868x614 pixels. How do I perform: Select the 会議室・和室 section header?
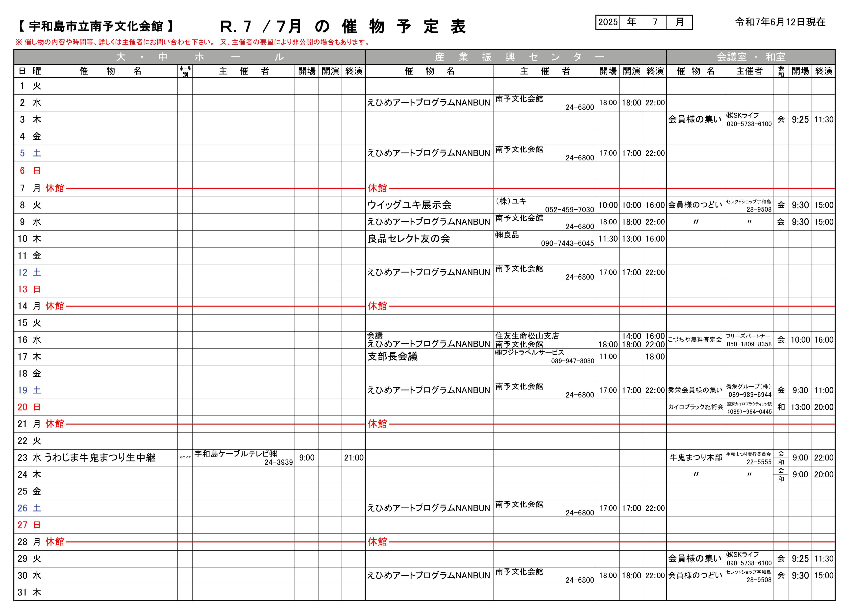751,57
